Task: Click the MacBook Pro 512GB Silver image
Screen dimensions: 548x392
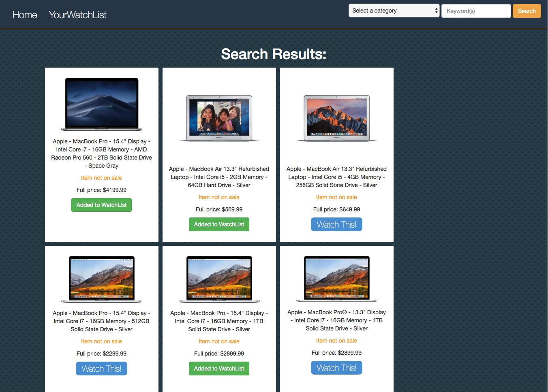Action: [102, 279]
